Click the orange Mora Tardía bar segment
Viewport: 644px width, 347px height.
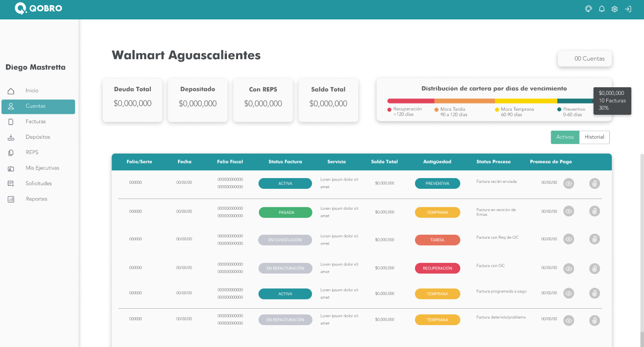(x=465, y=101)
